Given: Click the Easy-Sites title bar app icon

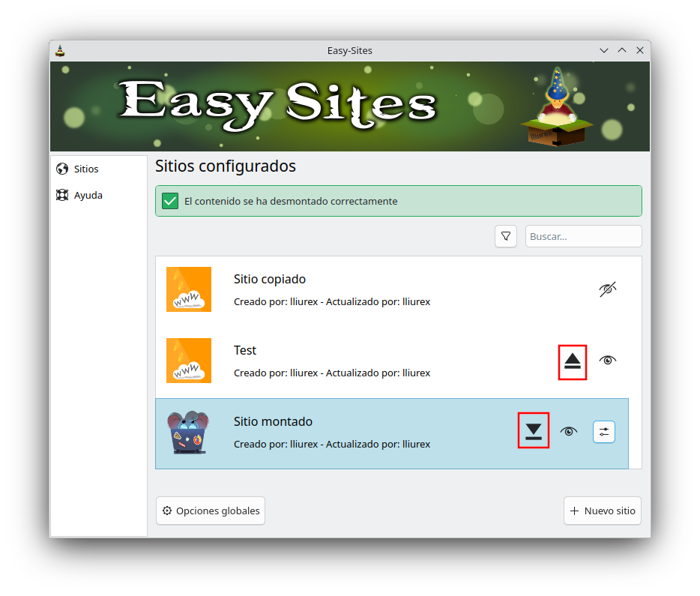Looking at the screenshot, I should point(61,51).
